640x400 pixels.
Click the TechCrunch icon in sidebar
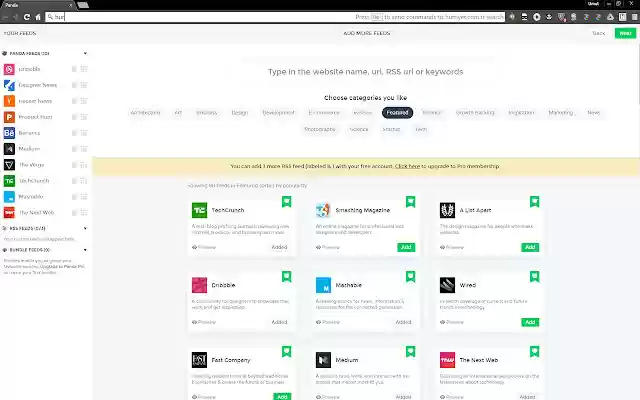click(x=9, y=180)
